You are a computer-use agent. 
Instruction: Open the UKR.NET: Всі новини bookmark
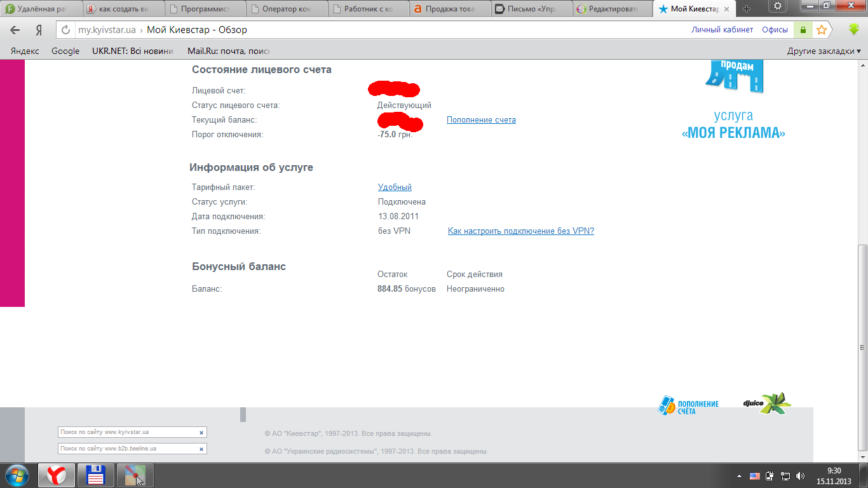pyautogui.click(x=132, y=51)
